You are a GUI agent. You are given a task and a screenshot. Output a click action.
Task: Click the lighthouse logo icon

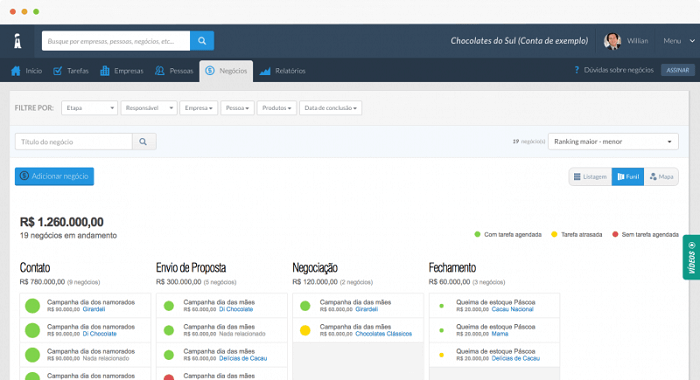click(x=17, y=41)
